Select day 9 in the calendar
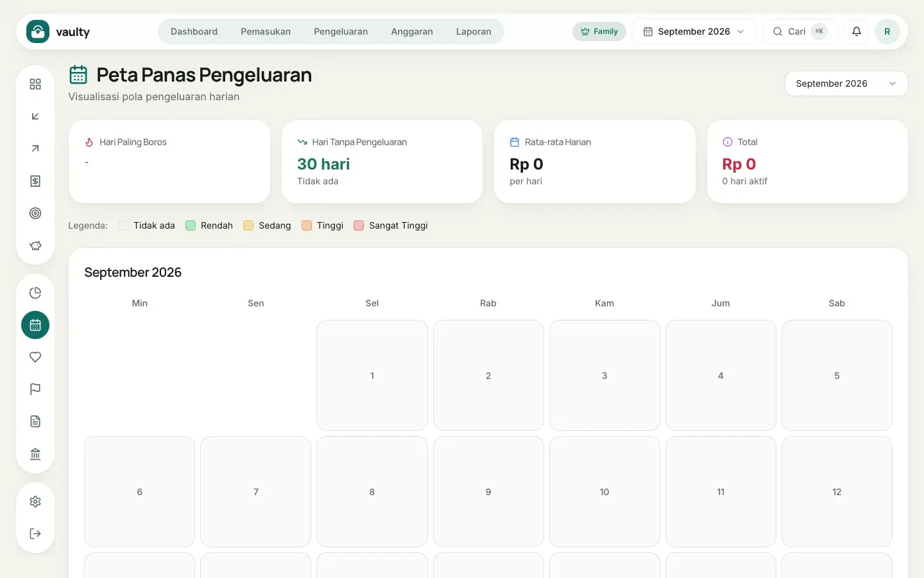 point(488,492)
